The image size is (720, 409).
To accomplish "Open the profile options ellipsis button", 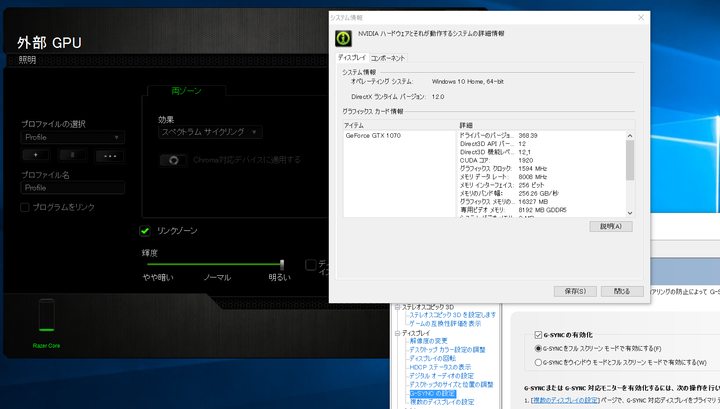I will (x=110, y=156).
